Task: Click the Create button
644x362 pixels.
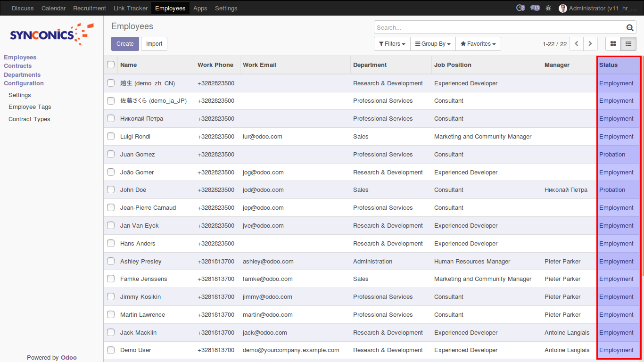Action: pyautogui.click(x=125, y=44)
